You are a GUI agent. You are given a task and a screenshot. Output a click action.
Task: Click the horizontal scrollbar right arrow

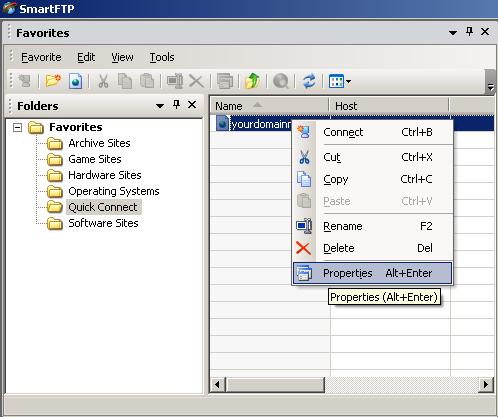click(x=486, y=385)
